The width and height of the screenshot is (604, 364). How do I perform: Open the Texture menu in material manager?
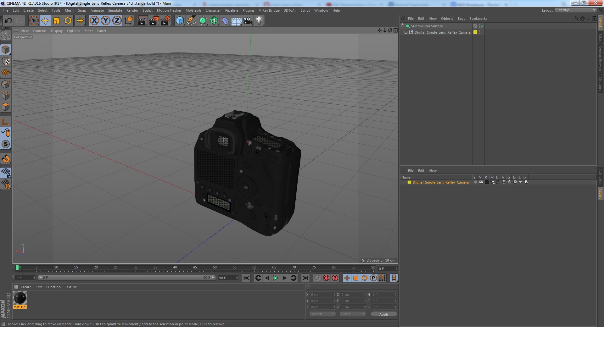pos(71,287)
